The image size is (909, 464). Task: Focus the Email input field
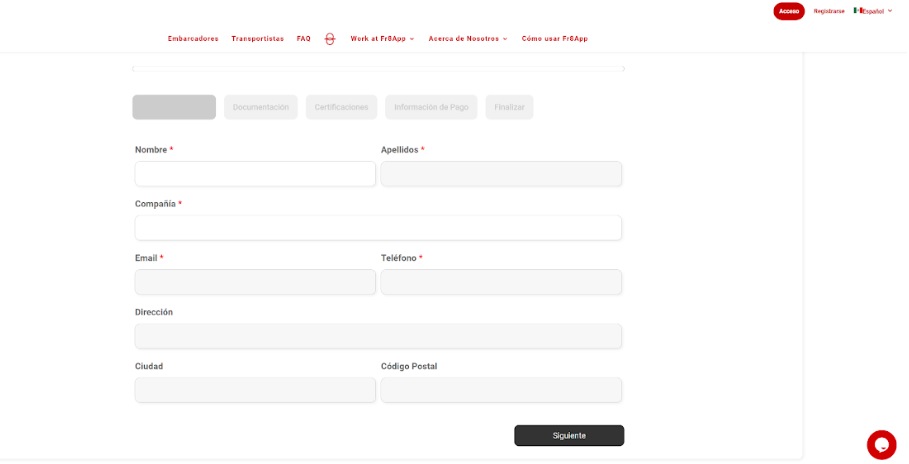(x=255, y=282)
